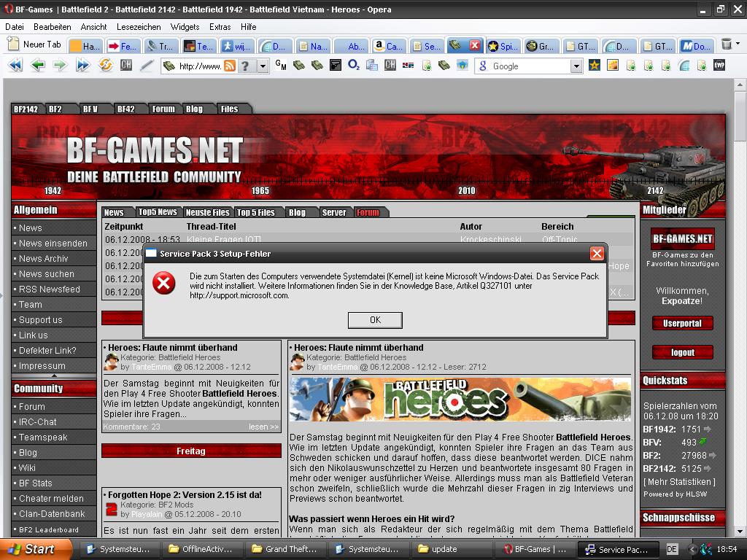Open the Teamspeak community link

pyautogui.click(x=43, y=437)
